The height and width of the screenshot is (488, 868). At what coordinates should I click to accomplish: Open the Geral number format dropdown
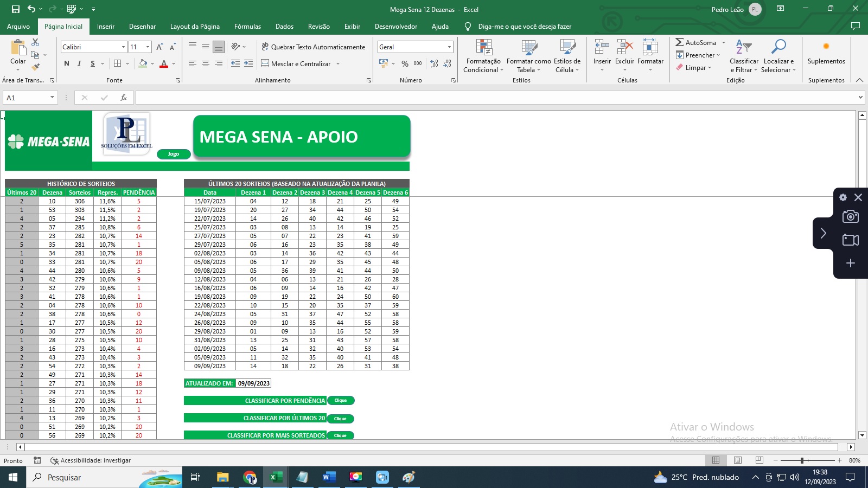click(449, 47)
